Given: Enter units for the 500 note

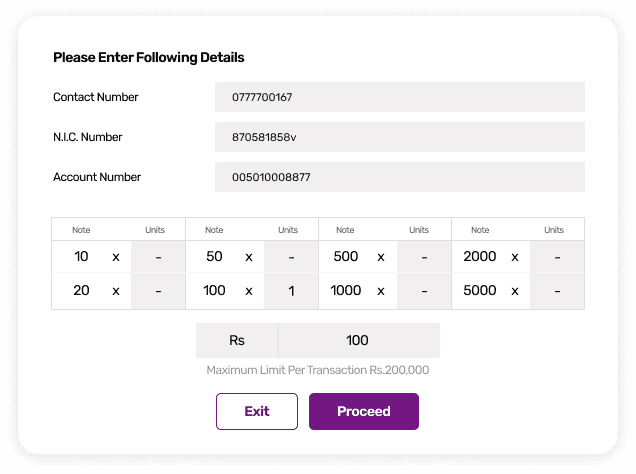Looking at the screenshot, I should click(424, 257).
